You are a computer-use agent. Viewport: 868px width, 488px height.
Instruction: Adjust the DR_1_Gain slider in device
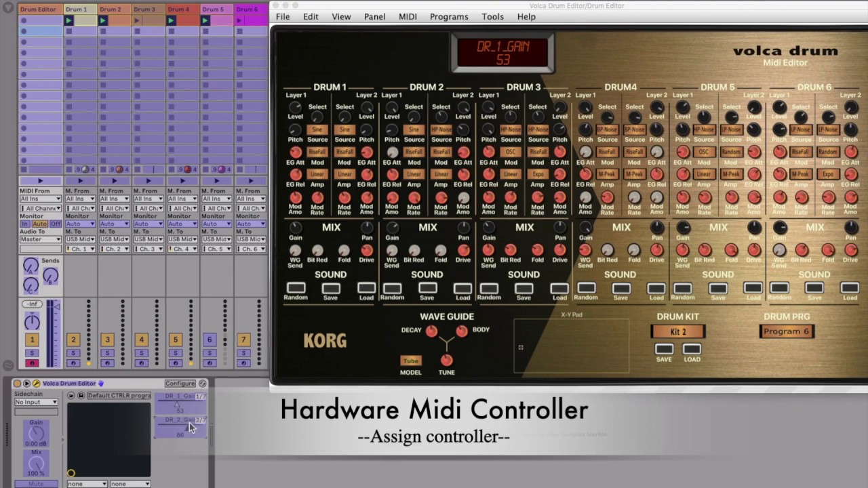[180, 405]
